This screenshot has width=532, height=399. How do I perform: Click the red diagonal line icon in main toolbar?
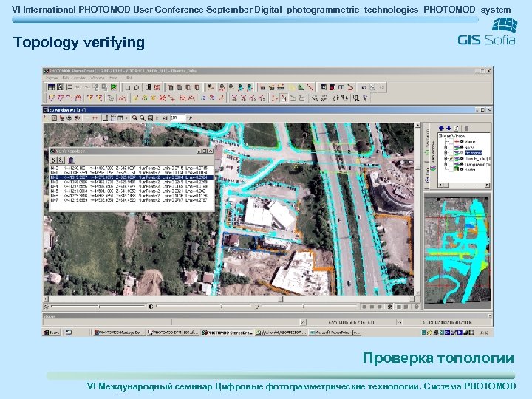[310, 87]
